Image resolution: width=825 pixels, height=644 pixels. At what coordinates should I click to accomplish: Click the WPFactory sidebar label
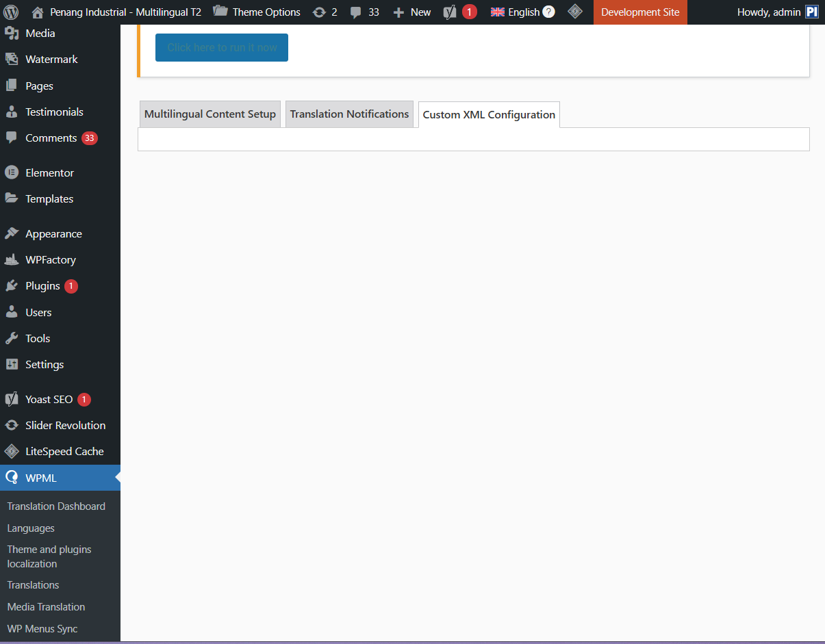coord(51,259)
